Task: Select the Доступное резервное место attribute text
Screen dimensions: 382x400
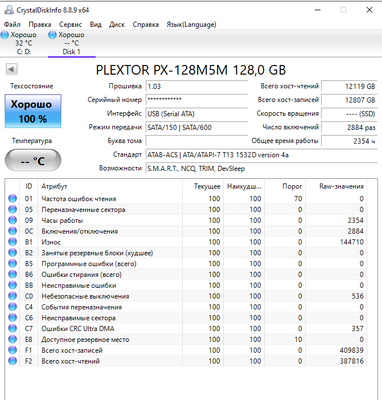Action: click(x=85, y=339)
